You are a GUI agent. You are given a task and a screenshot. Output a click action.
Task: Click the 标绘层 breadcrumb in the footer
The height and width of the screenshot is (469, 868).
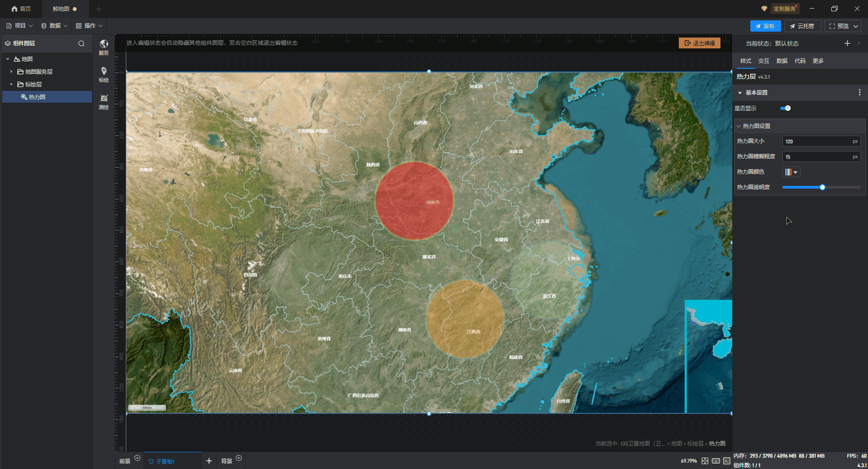point(695,444)
